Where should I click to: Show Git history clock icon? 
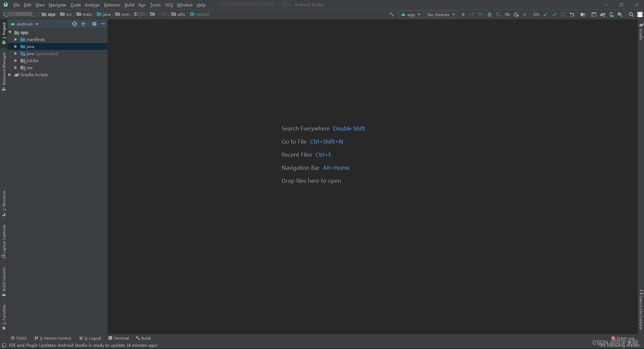563,14
